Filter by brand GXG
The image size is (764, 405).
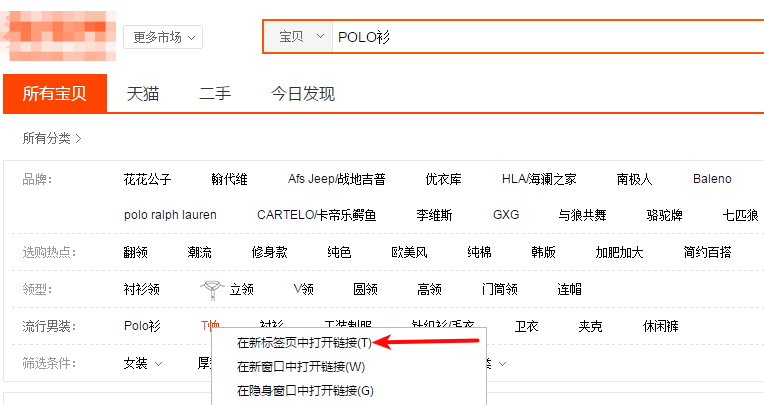pos(506,215)
